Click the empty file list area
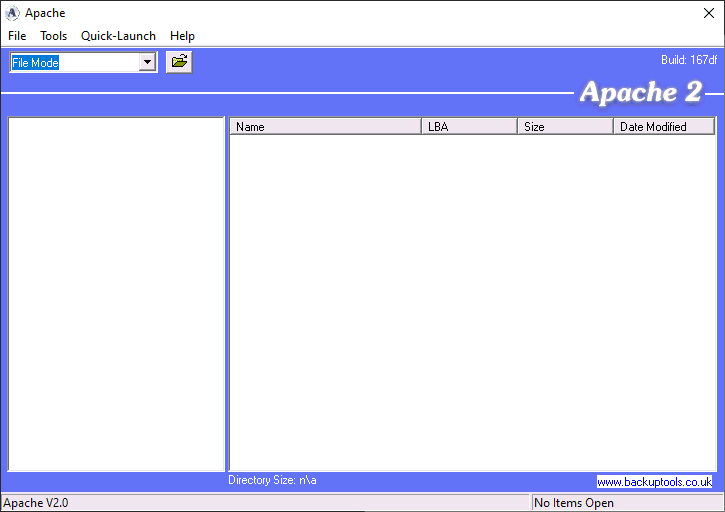This screenshot has height=512, width=725. [472, 302]
